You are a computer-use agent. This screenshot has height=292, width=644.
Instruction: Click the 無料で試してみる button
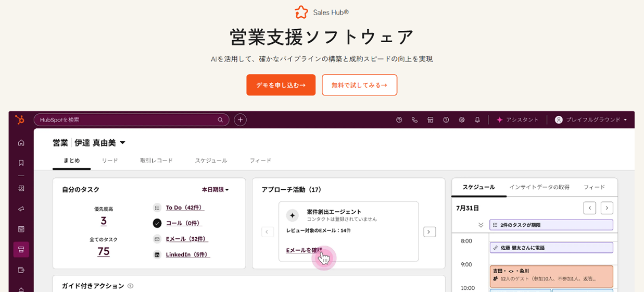point(359,85)
